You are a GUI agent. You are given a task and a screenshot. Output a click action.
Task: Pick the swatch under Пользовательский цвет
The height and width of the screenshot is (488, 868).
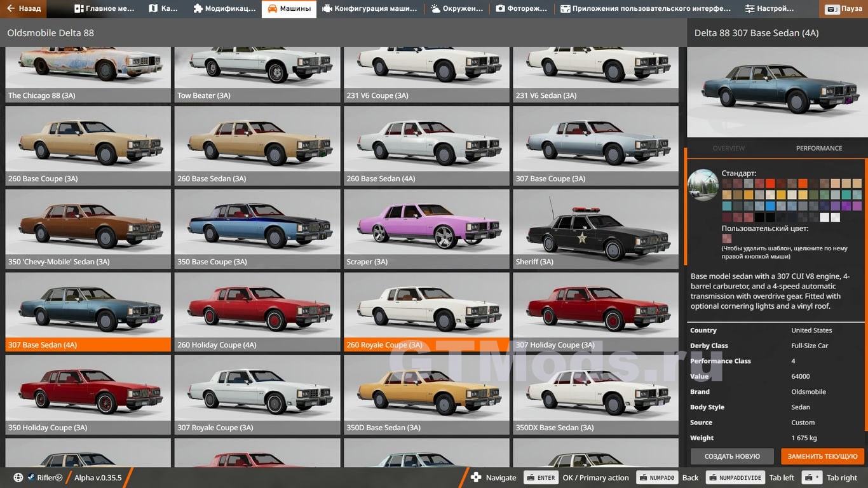(x=727, y=239)
